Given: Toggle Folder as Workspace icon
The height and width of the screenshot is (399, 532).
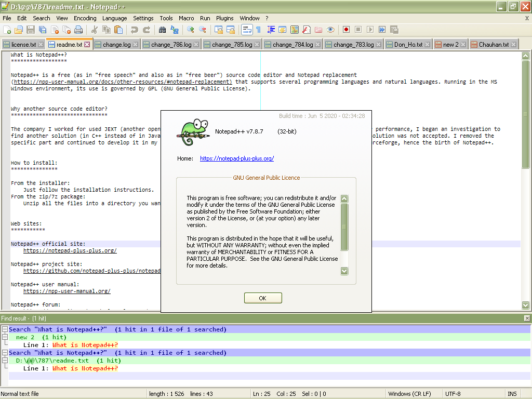Looking at the screenshot, I should click(x=318, y=30).
